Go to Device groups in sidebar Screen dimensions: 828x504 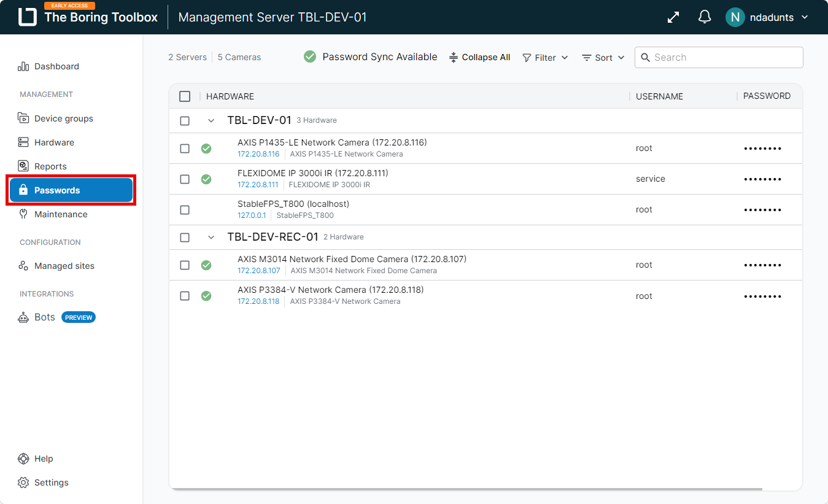(64, 118)
